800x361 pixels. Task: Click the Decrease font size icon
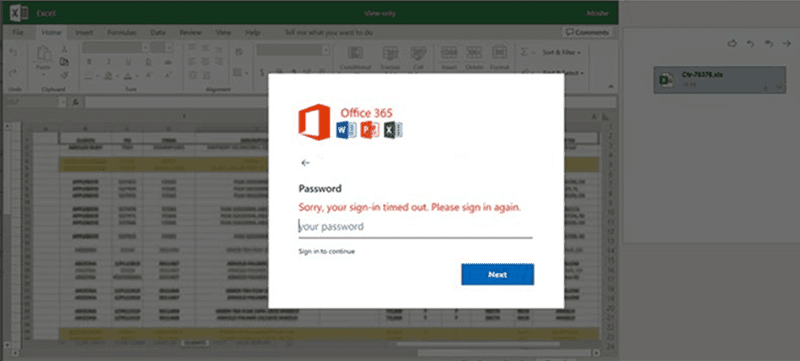tap(168, 75)
